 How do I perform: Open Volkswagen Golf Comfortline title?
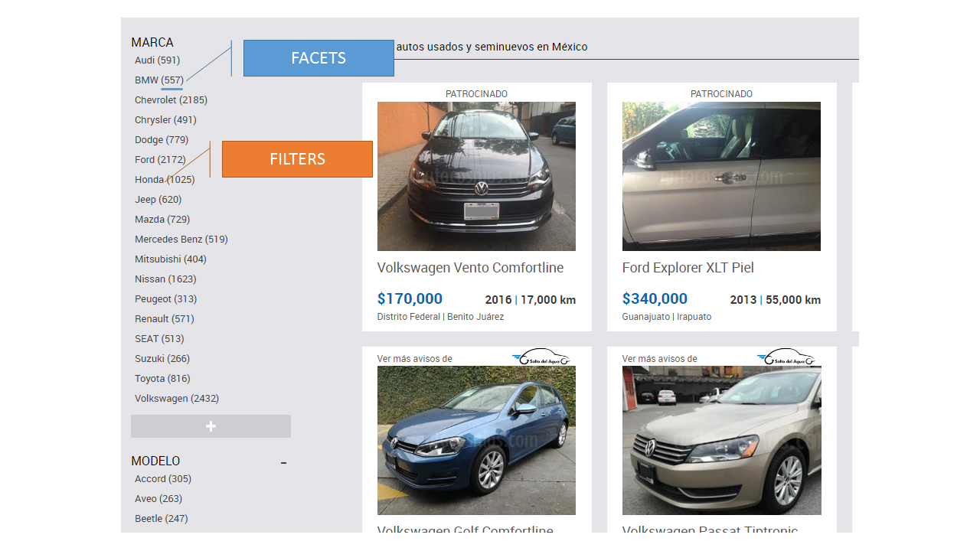[x=465, y=529]
